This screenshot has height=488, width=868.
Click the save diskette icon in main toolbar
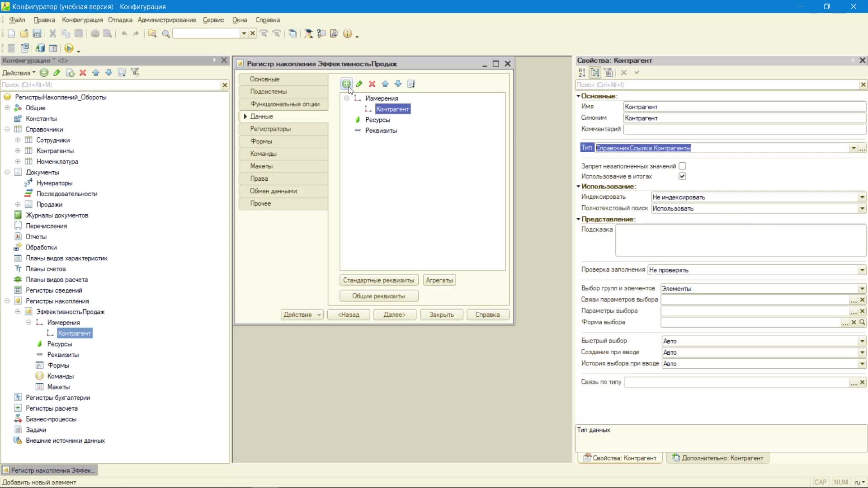point(37,33)
